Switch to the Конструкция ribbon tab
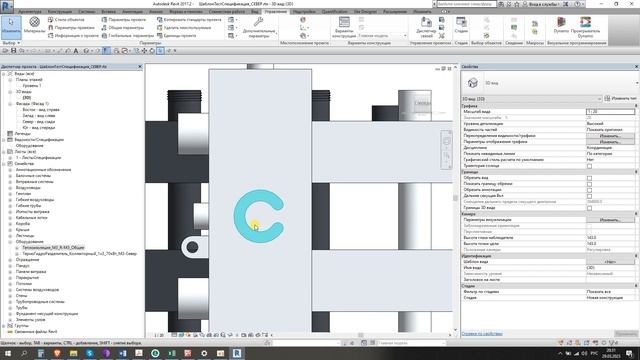Image resolution: width=640 pixels, height=360 pixels. 60,12
